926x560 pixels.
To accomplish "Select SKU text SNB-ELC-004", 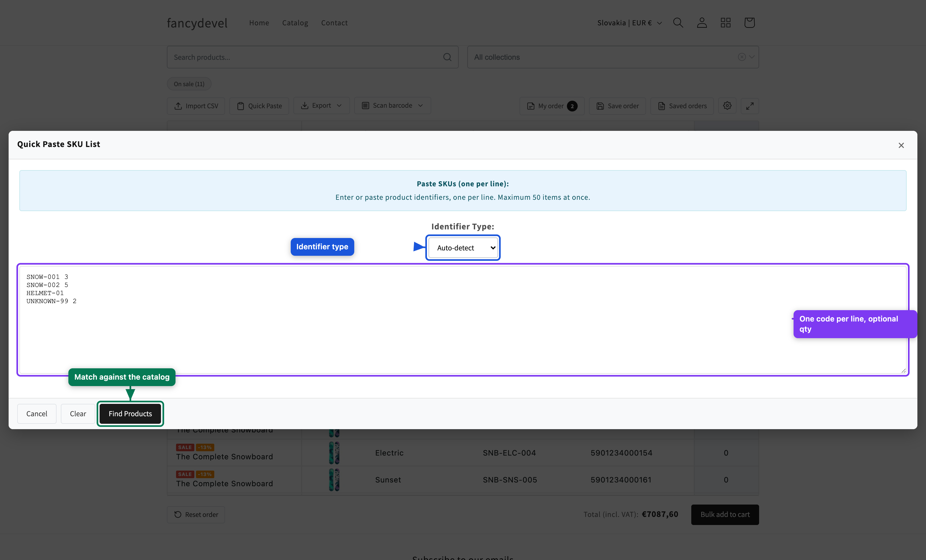I will coord(509,453).
